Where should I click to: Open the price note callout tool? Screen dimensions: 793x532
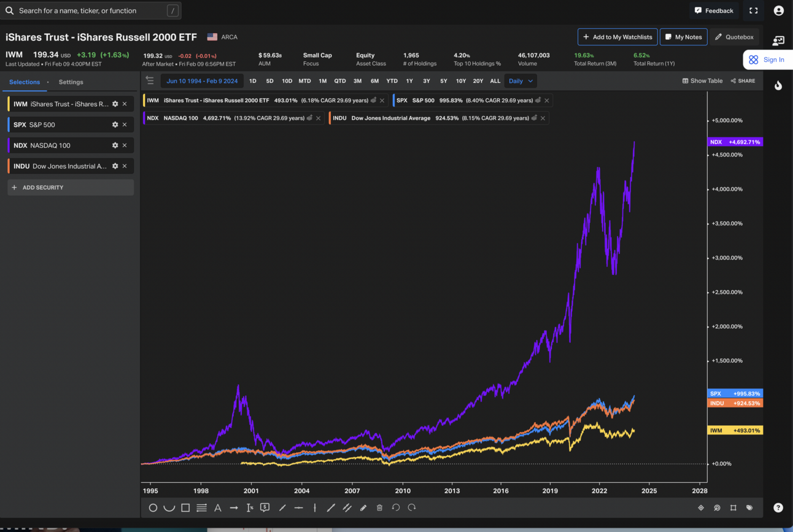pos(264,507)
